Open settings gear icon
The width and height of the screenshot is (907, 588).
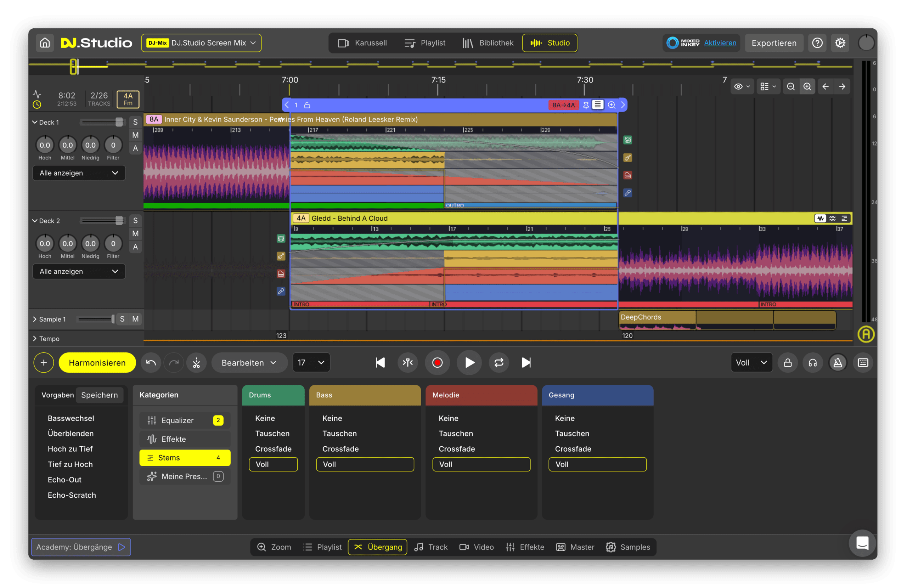[840, 43]
